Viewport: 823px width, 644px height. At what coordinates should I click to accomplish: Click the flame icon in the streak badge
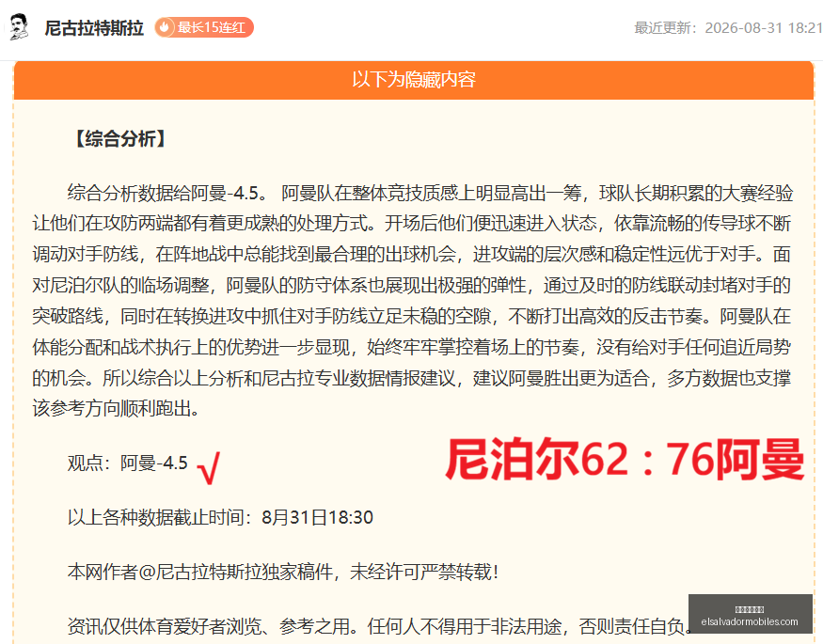[165, 27]
